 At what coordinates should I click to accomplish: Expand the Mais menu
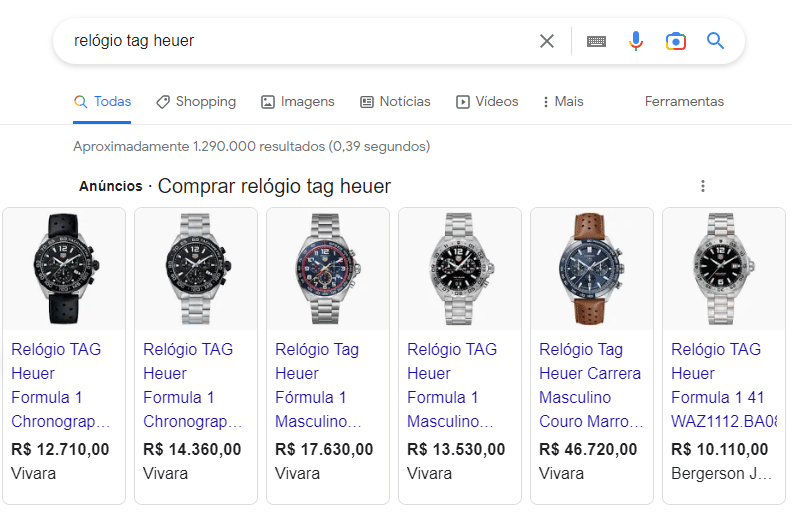tap(563, 102)
